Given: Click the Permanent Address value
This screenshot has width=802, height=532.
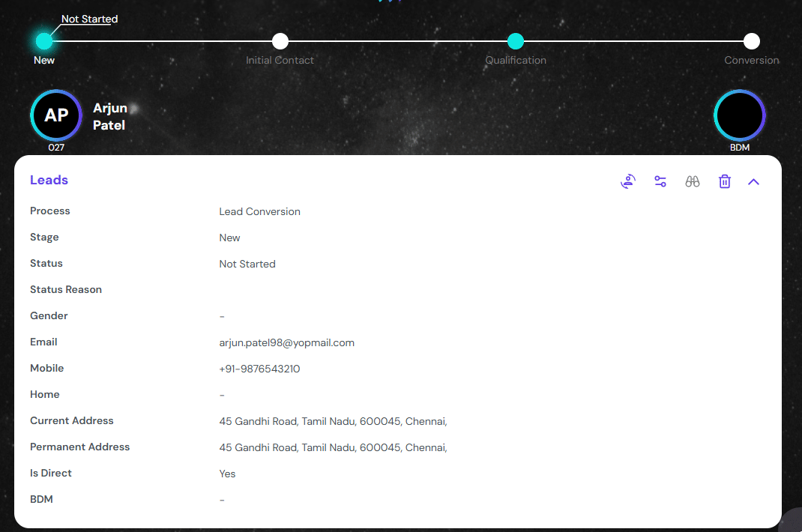Looking at the screenshot, I should click(x=333, y=447).
